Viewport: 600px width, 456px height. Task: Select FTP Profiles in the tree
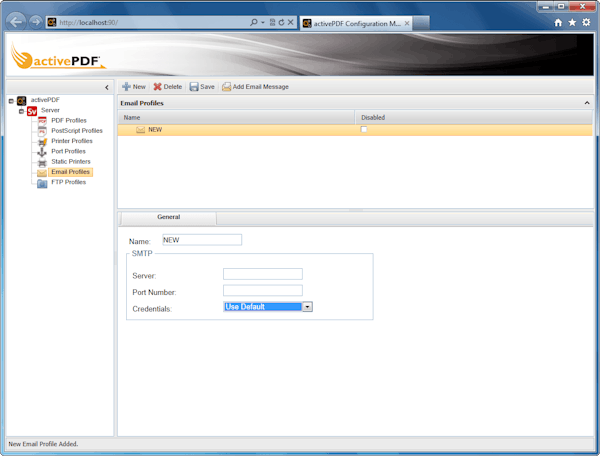(x=68, y=182)
